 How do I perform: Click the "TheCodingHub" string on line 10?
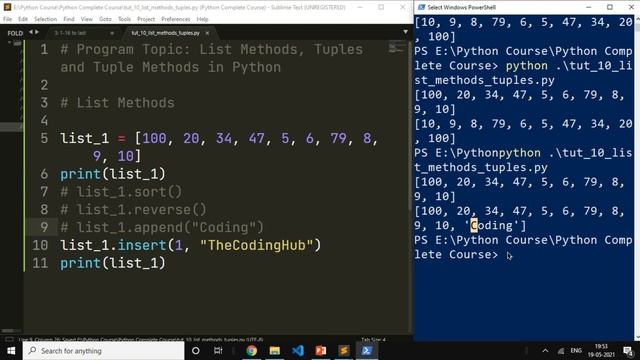(x=256, y=245)
